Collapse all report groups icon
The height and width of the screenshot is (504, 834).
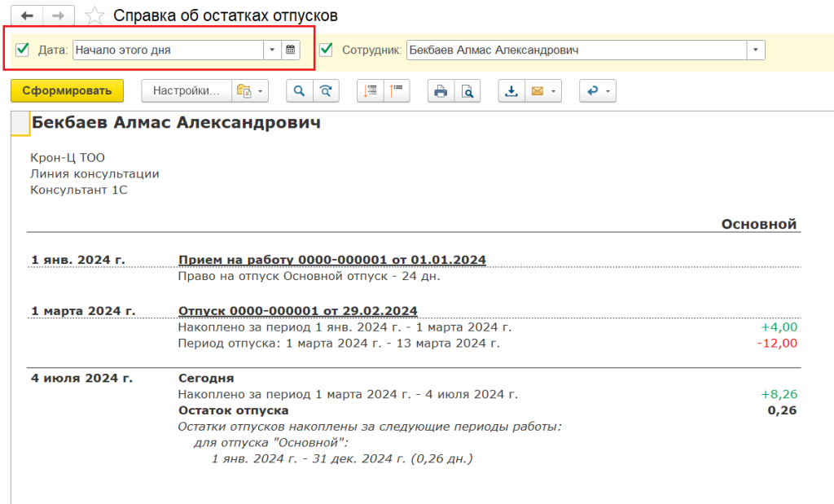tap(397, 91)
